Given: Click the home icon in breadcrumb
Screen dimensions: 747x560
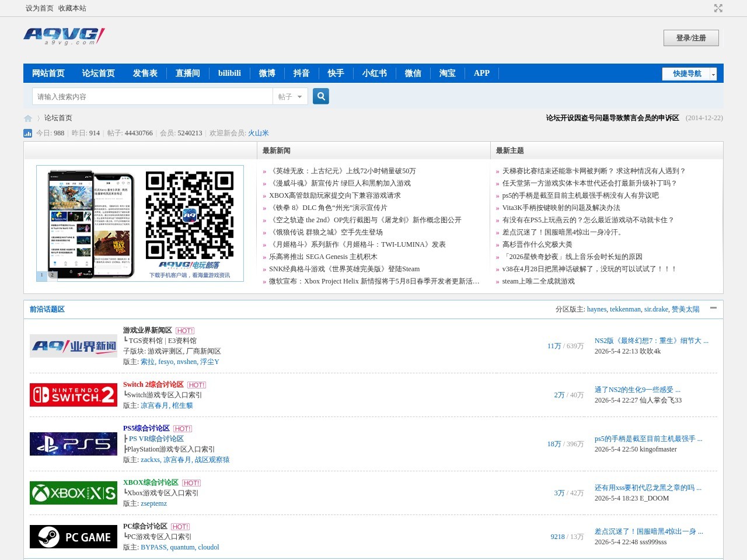Looking at the screenshot, I should point(28,118).
